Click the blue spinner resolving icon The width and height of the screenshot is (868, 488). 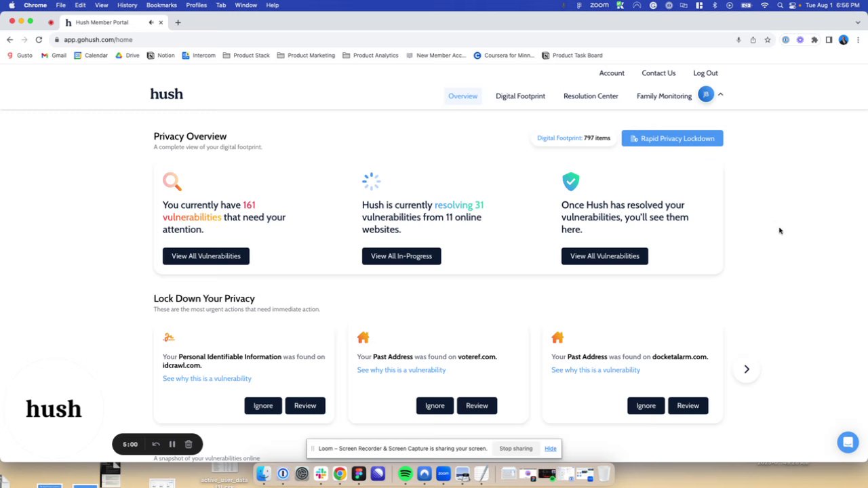372,181
